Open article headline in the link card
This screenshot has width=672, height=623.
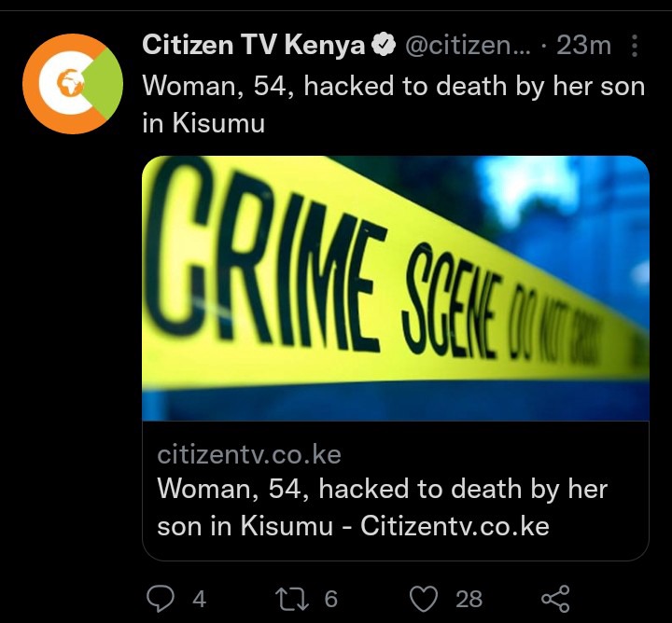click(382, 507)
